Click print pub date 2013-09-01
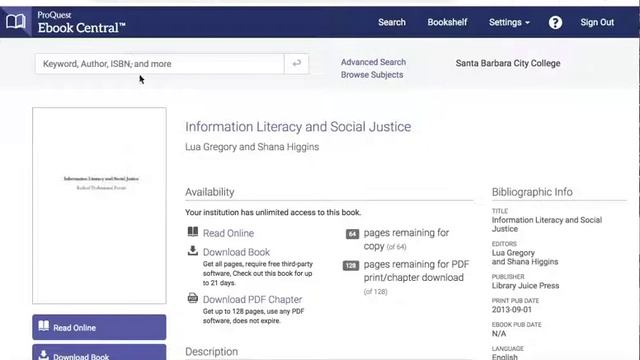The image size is (640, 360). (512, 309)
